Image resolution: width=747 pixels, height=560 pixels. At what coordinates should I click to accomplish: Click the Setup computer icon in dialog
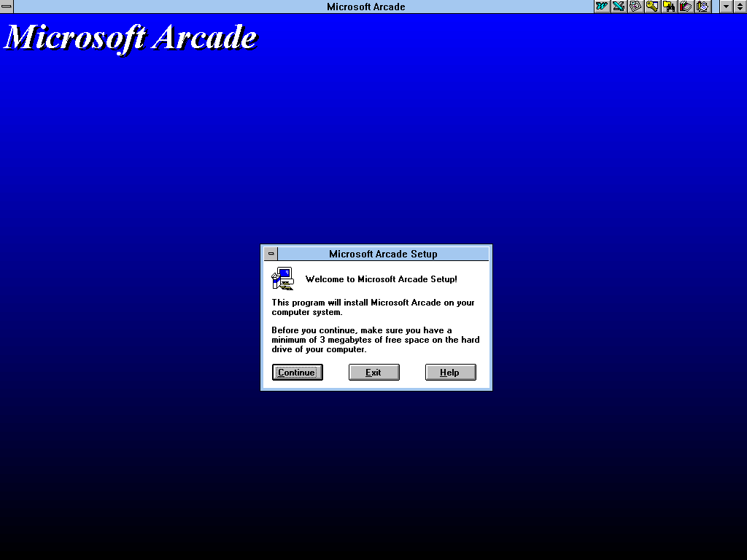click(x=282, y=279)
